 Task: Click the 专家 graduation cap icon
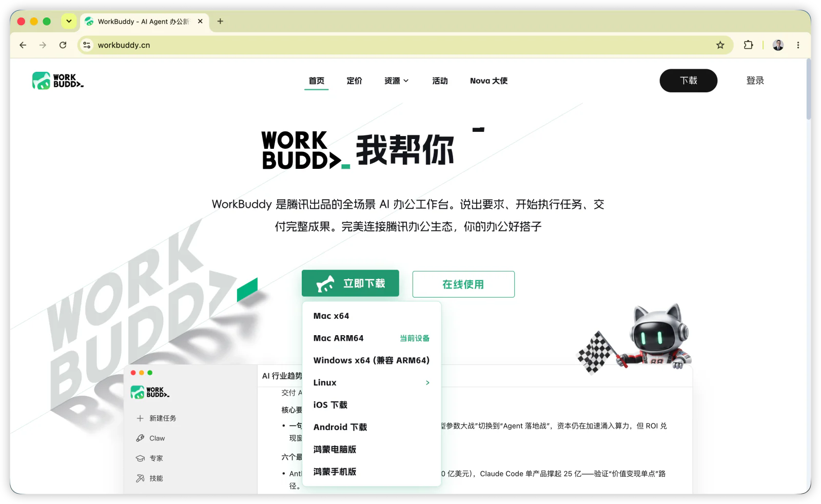point(140,458)
